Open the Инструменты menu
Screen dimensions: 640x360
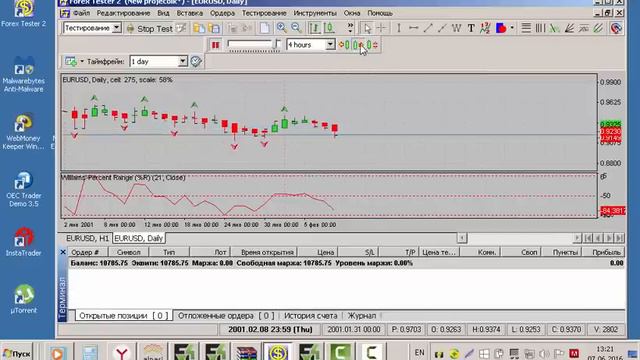click(x=315, y=13)
